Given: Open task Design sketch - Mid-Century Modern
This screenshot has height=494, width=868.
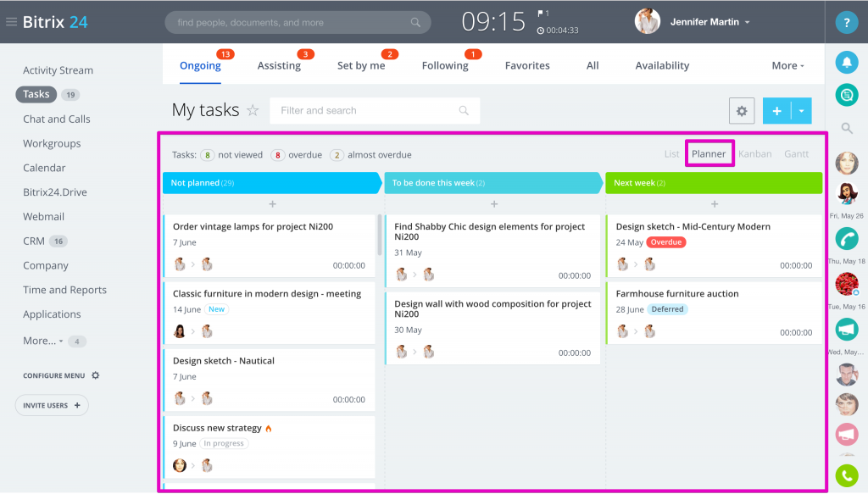Looking at the screenshot, I should click(x=693, y=226).
